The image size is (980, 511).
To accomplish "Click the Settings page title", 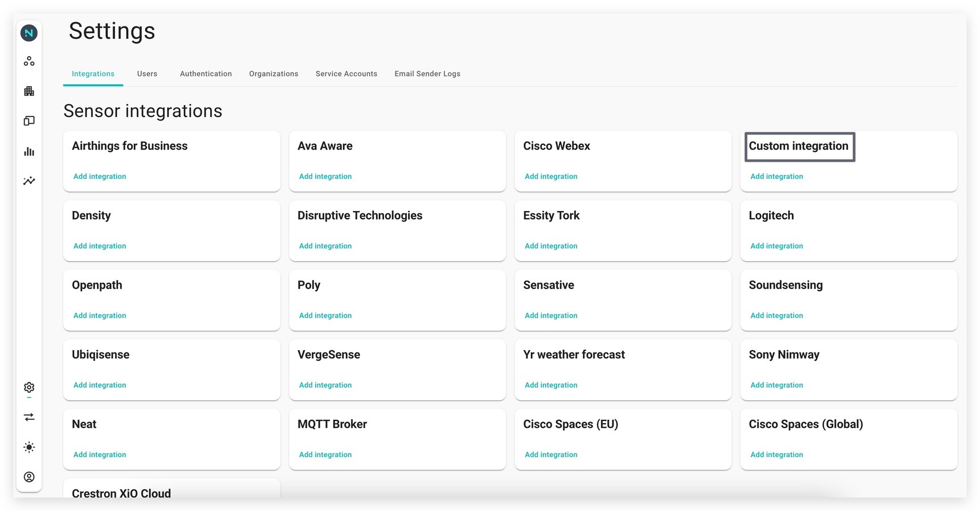I will point(112,31).
